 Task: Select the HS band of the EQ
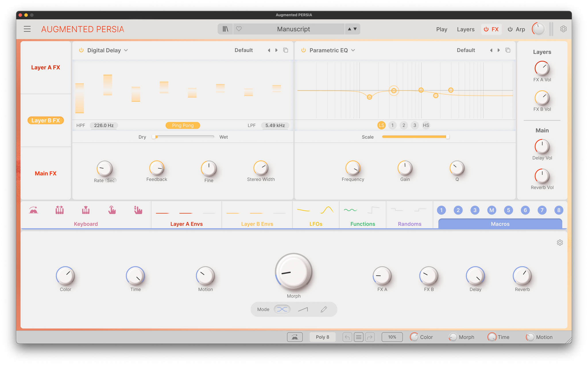[x=426, y=125]
